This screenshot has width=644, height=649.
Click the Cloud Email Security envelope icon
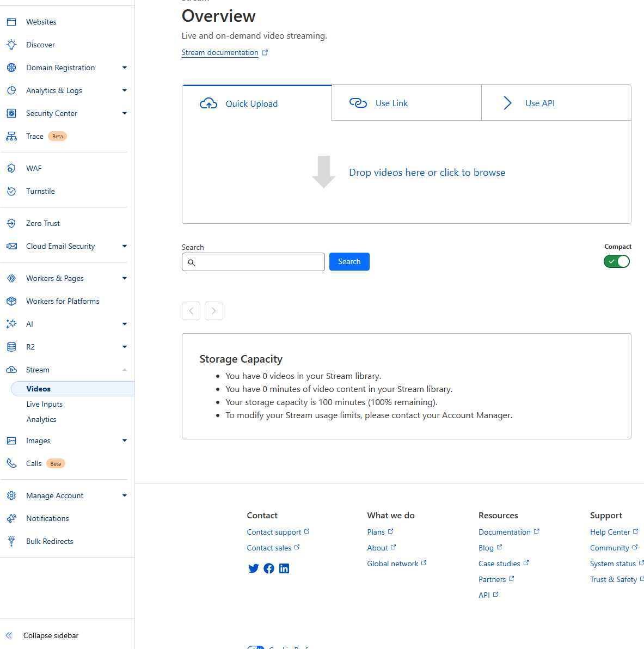click(x=11, y=246)
